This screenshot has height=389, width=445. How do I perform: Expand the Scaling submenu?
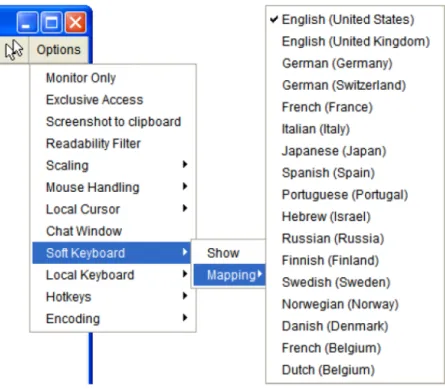(x=113, y=165)
